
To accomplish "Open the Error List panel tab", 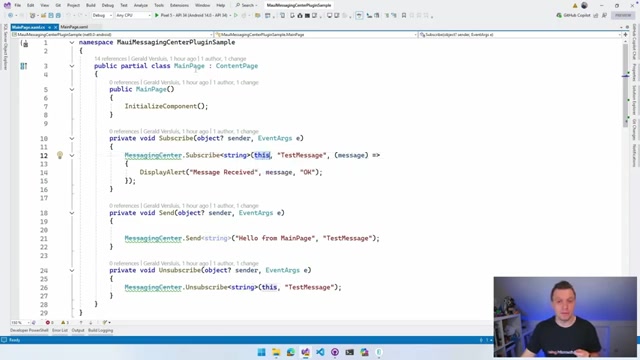I will [x=60, y=330].
